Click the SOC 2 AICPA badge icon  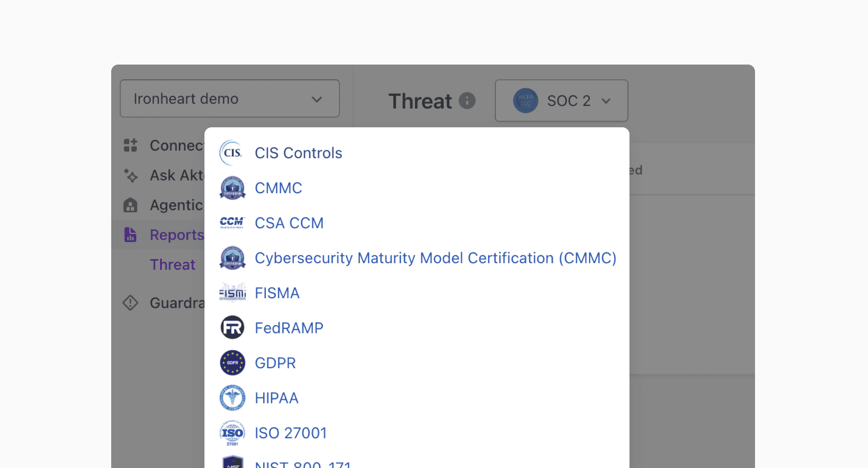point(525,100)
